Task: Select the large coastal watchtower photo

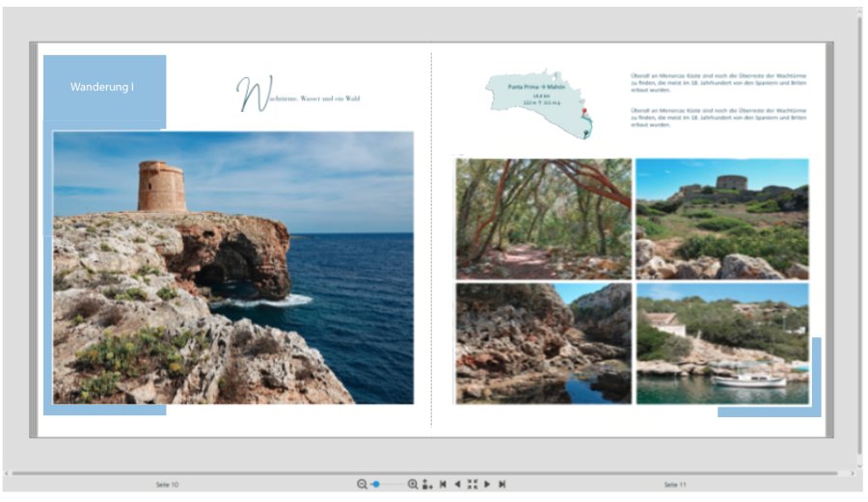Action: tap(233, 268)
